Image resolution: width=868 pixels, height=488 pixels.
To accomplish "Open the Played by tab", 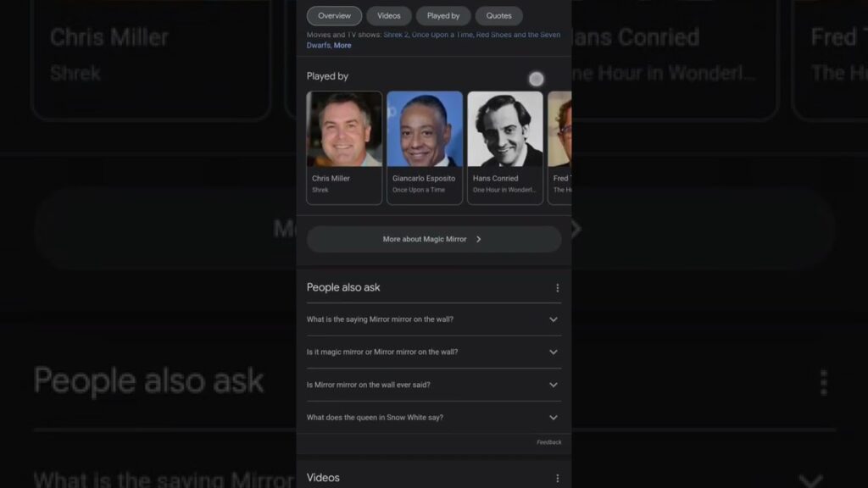I will [442, 16].
